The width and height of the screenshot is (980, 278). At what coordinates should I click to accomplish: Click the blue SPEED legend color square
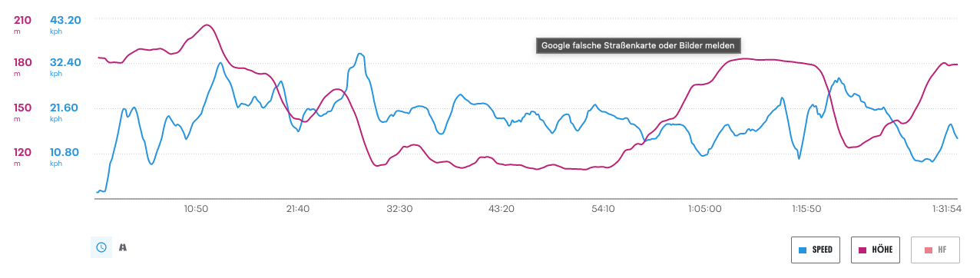(803, 250)
